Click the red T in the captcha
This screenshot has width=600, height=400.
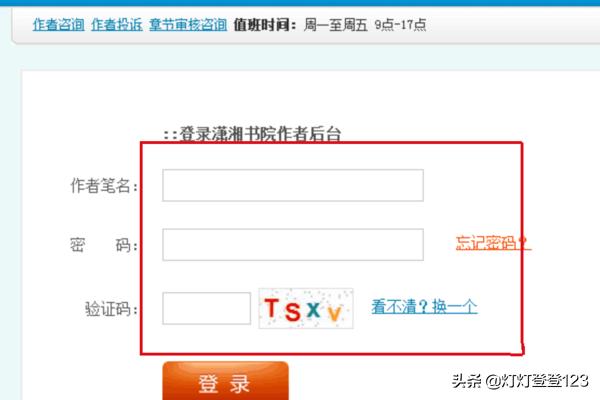pos(272,308)
